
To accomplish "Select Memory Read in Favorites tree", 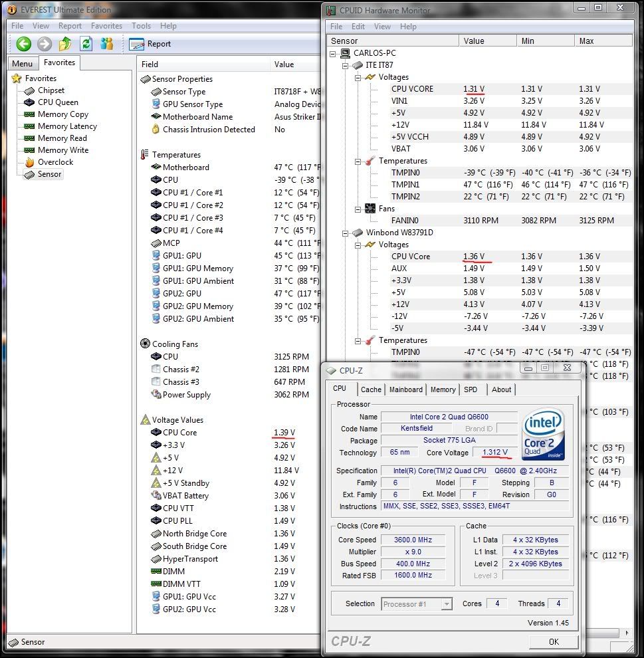I will (62, 138).
